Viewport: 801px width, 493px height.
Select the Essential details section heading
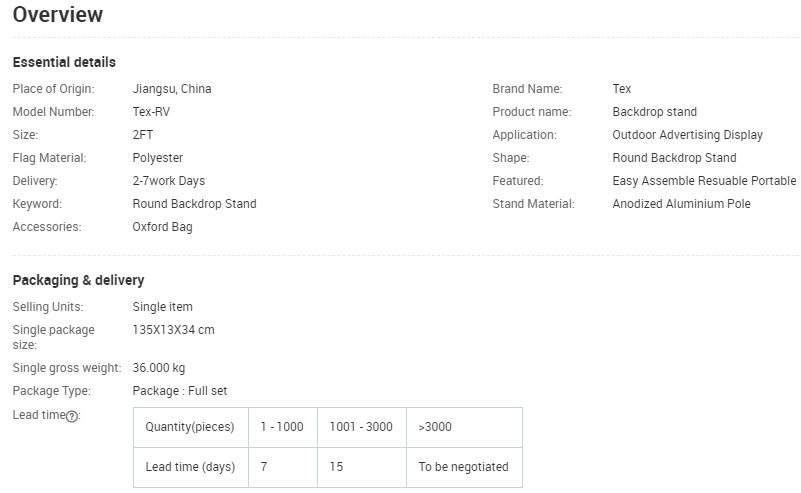pos(64,63)
